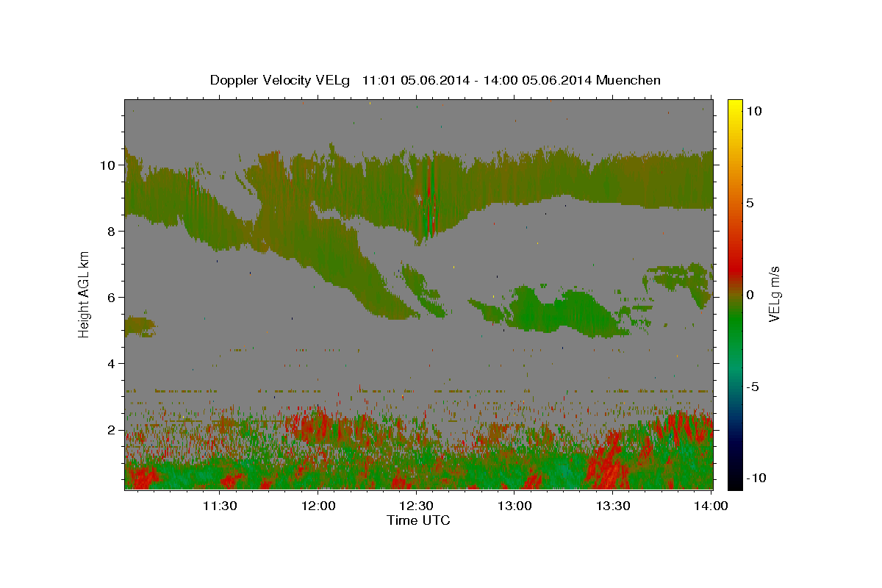882x588 pixels.
Task: Click the colorbar value 0 label
Action: (x=750, y=295)
